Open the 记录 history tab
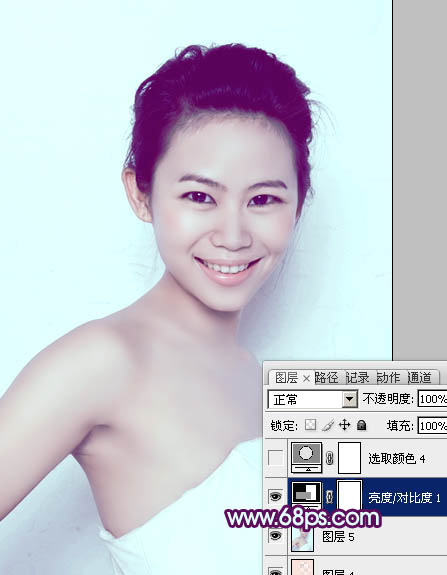 pos(358,377)
